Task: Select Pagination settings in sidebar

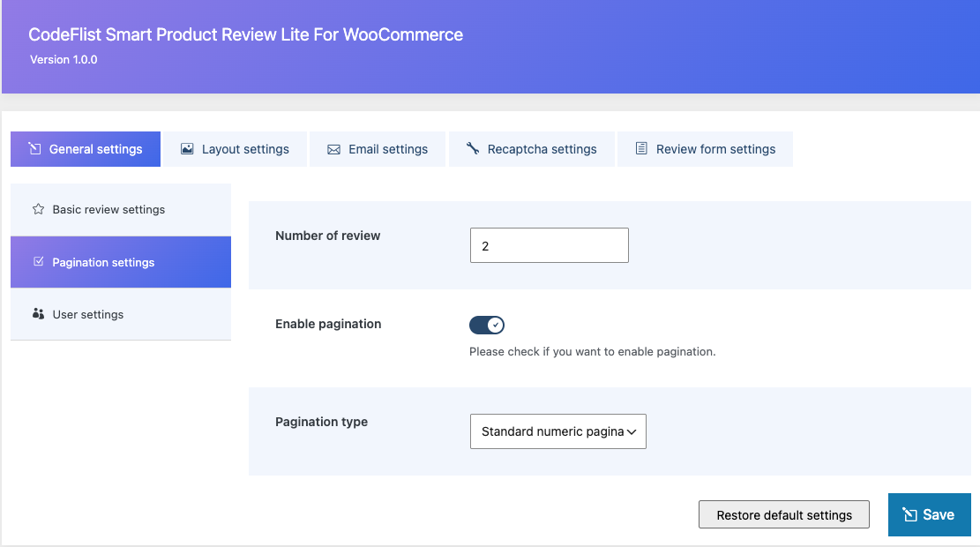Action: click(121, 262)
